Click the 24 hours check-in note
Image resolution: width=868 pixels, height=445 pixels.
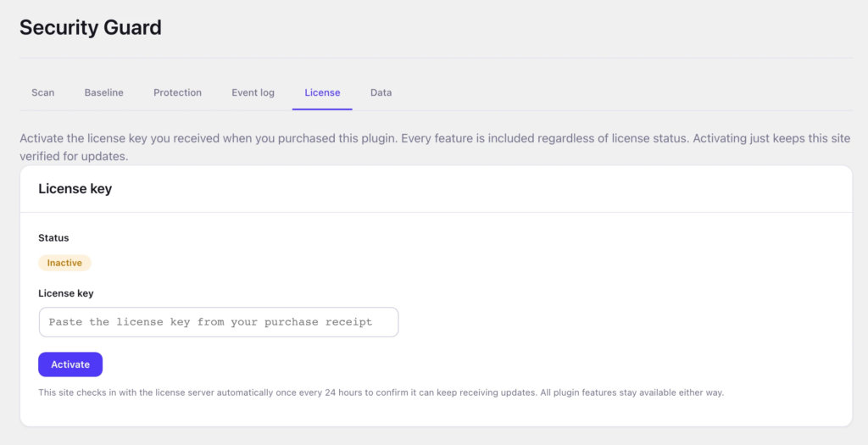pos(381,392)
